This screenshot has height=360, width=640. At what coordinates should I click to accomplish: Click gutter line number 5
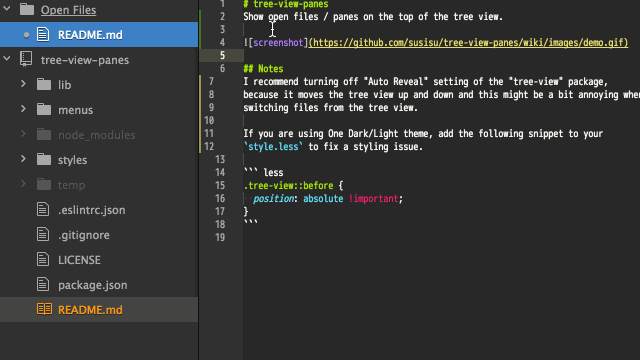(x=222, y=56)
